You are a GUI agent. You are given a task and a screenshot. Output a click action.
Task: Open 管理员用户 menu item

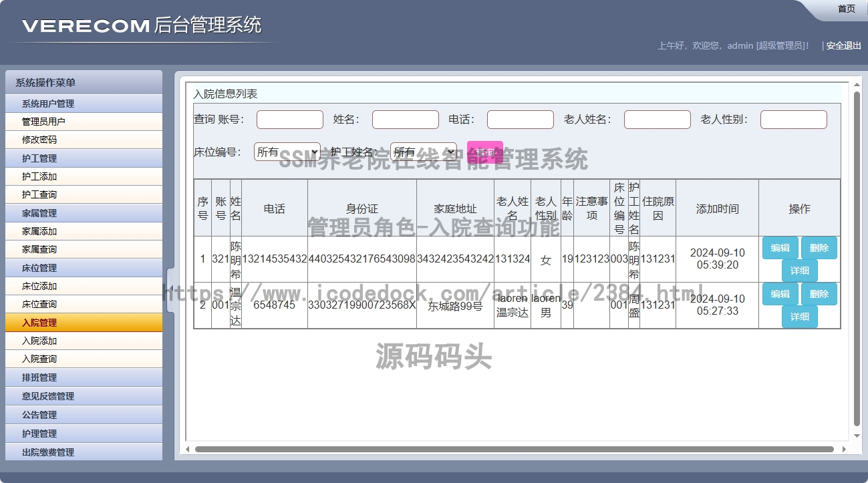(84, 122)
